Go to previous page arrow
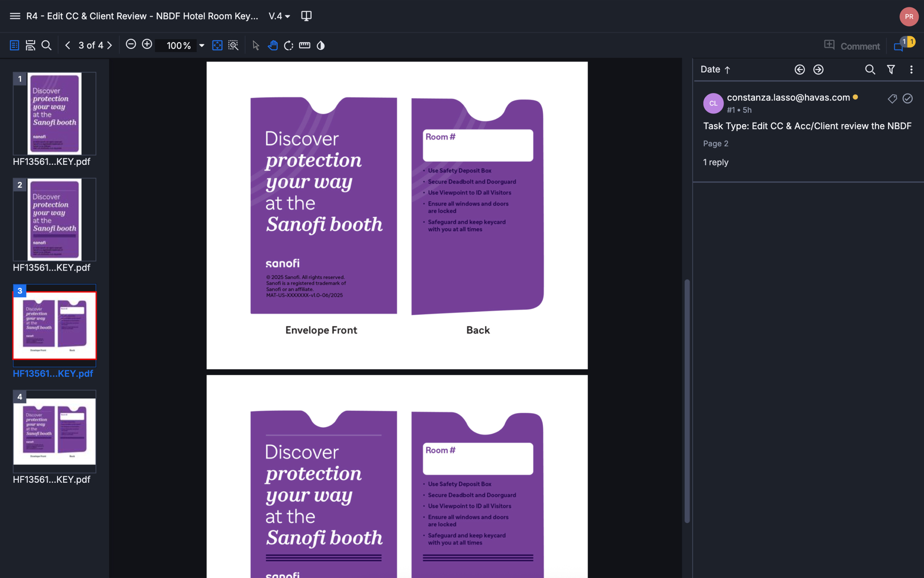The width and height of the screenshot is (924, 578). pyautogui.click(x=67, y=46)
